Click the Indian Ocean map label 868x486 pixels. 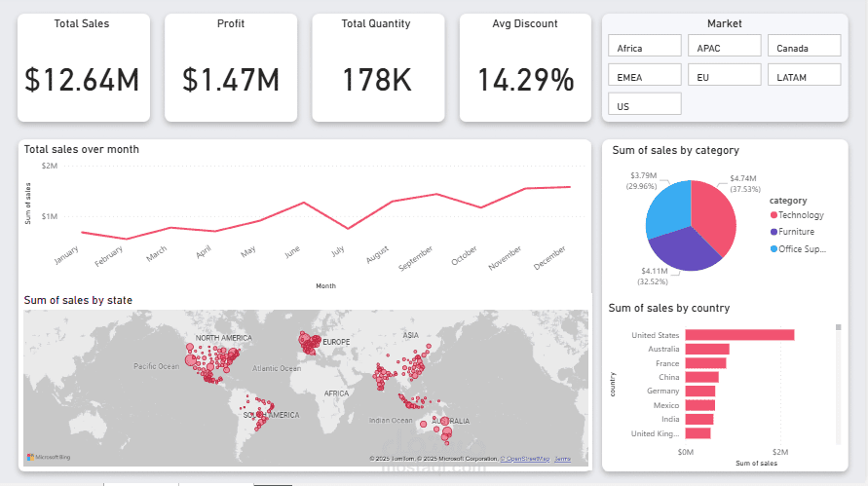(x=391, y=421)
